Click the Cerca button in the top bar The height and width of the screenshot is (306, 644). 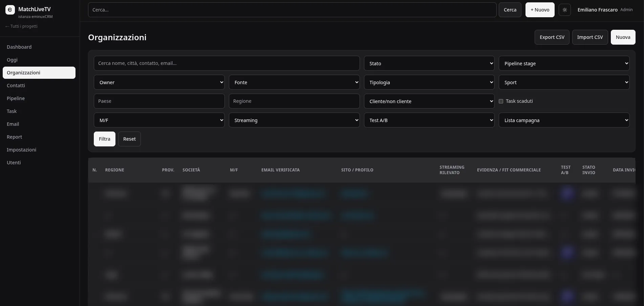click(510, 10)
